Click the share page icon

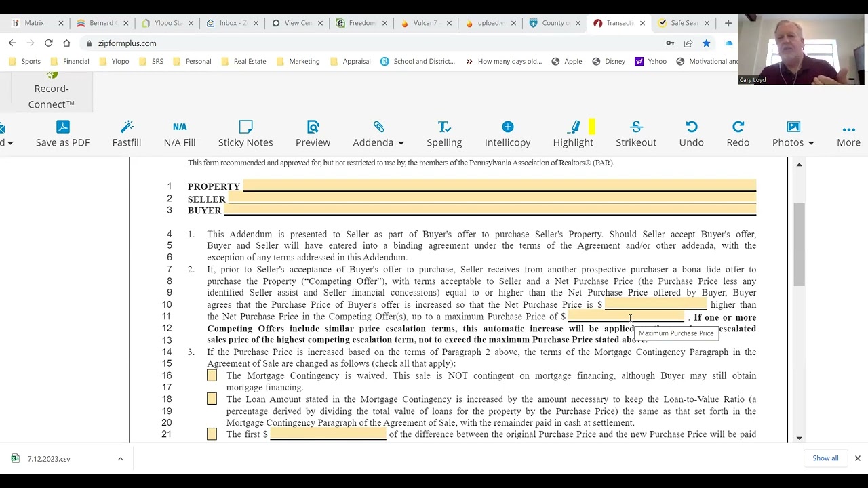tap(688, 43)
